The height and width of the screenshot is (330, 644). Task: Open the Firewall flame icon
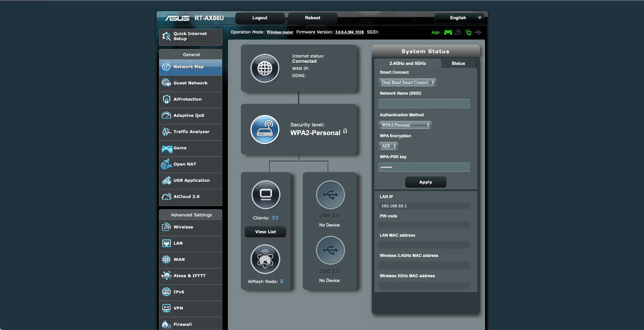[x=166, y=324]
